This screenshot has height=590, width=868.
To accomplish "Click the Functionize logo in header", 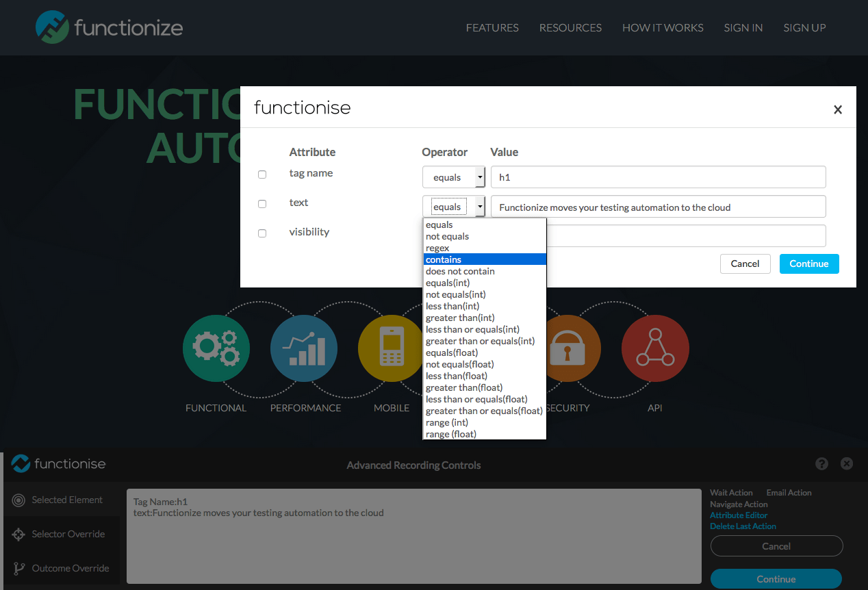I will [109, 27].
